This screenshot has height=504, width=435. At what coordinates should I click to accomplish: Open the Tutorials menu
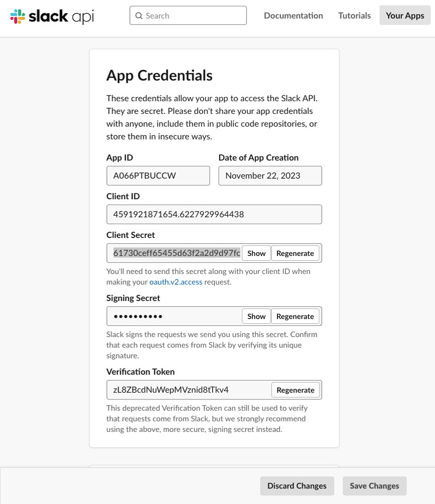coord(354,15)
